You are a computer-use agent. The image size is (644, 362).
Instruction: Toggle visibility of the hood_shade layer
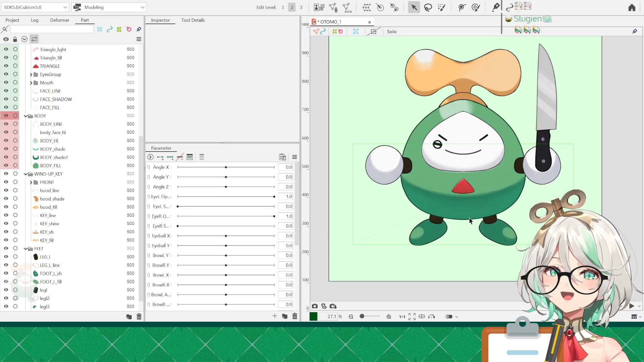(6, 199)
